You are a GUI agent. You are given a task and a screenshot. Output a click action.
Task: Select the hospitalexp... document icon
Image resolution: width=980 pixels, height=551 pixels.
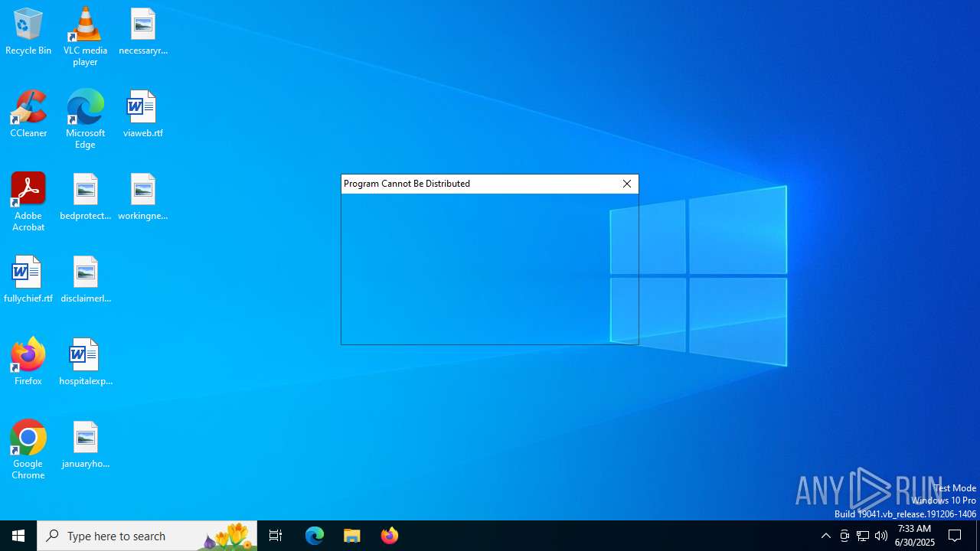pos(85,362)
